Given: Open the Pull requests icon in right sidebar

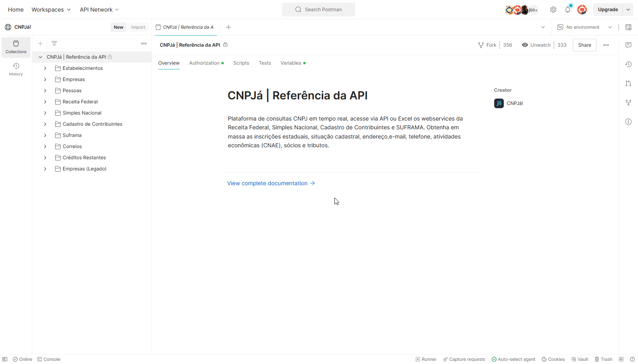Looking at the screenshot, I should [x=628, y=83].
